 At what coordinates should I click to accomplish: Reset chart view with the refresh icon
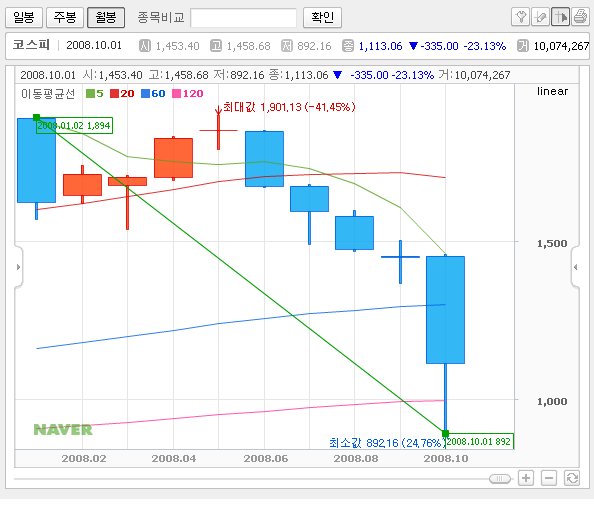(x=572, y=478)
